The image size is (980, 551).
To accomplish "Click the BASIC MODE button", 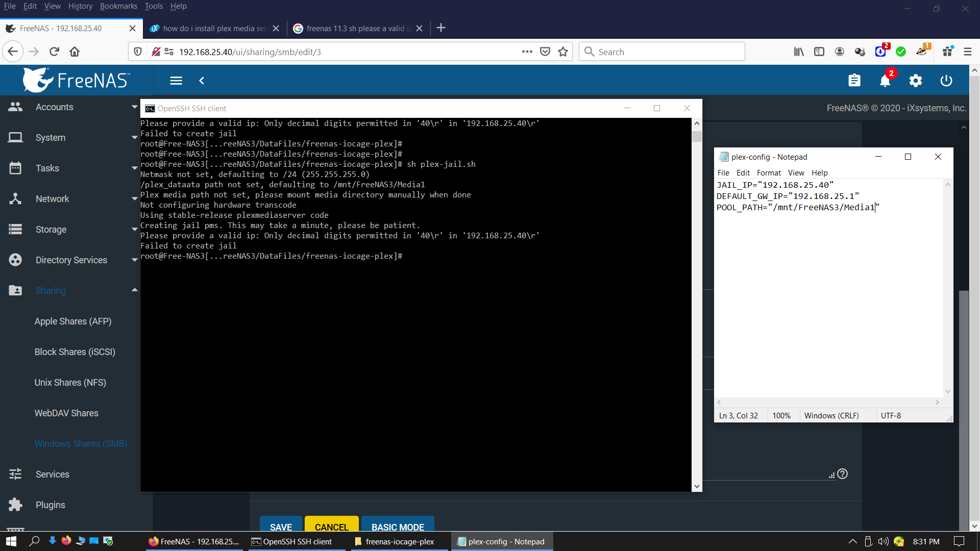I will [398, 524].
